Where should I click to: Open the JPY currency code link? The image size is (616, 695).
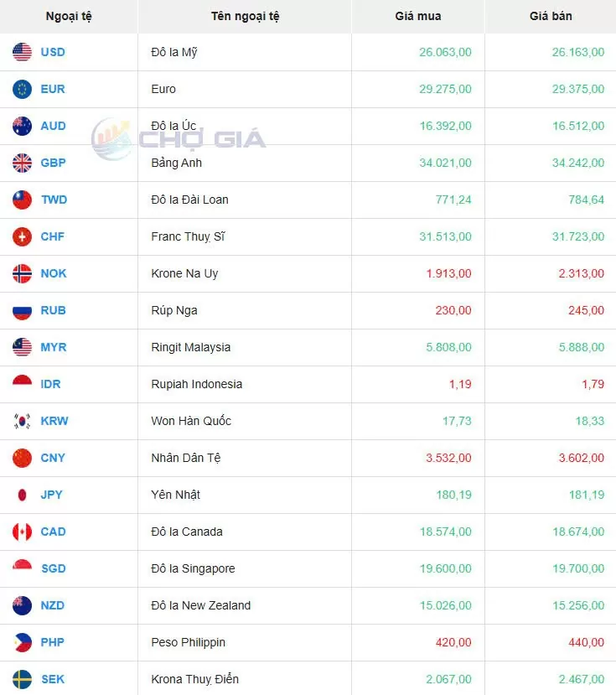52,495
